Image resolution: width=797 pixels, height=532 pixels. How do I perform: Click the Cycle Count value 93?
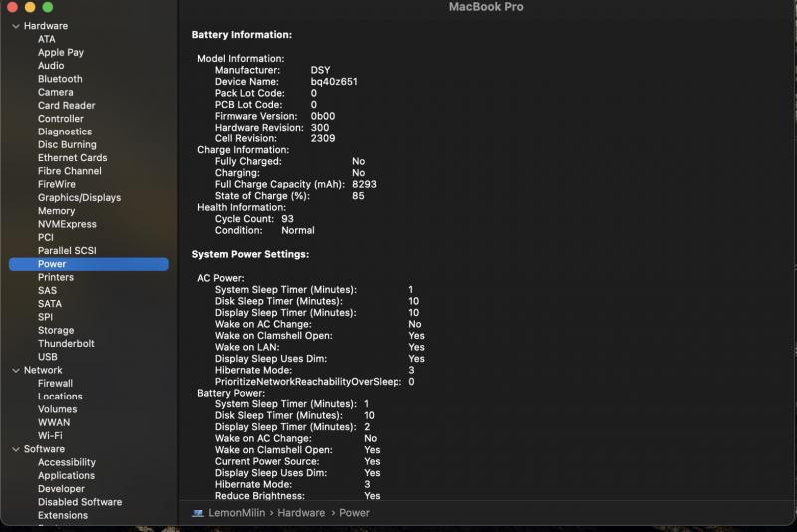coord(287,219)
